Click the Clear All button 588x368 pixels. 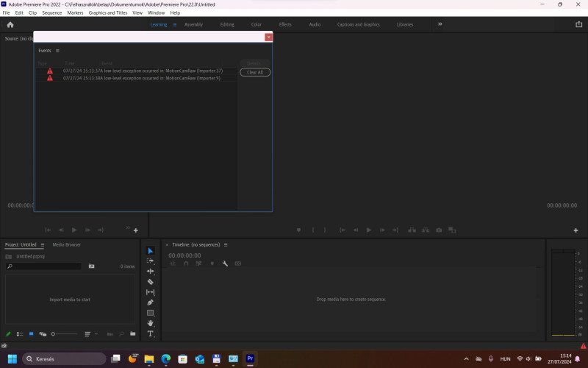255,72
